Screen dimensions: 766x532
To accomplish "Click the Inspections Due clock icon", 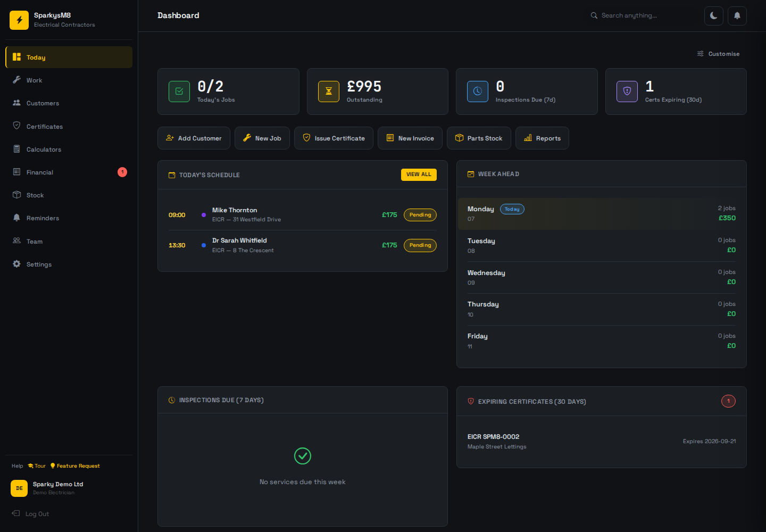I will tap(478, 92).
